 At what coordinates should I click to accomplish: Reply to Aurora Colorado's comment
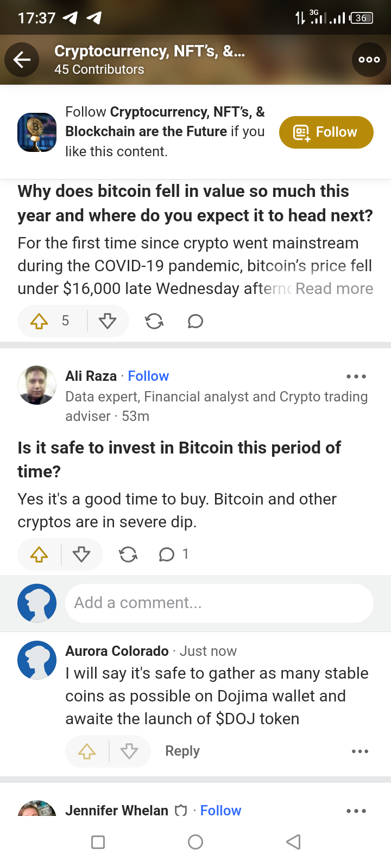tap(182, 751)
